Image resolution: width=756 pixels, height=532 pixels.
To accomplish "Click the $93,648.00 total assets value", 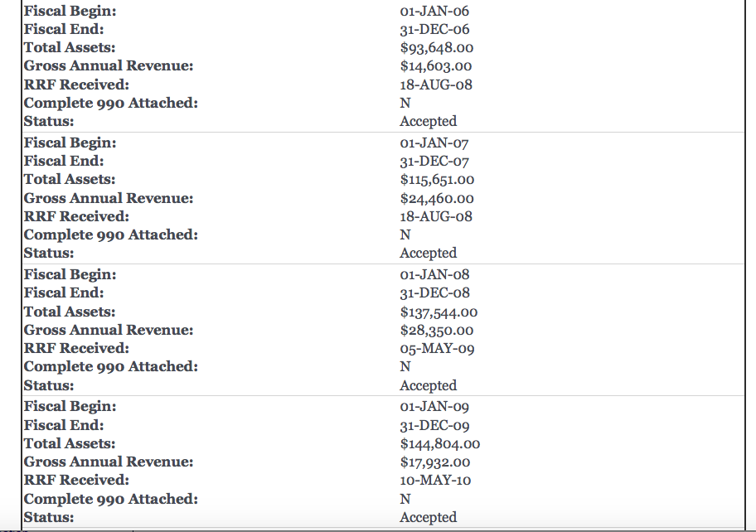I will pyautogui.click(x=436, y=48).
